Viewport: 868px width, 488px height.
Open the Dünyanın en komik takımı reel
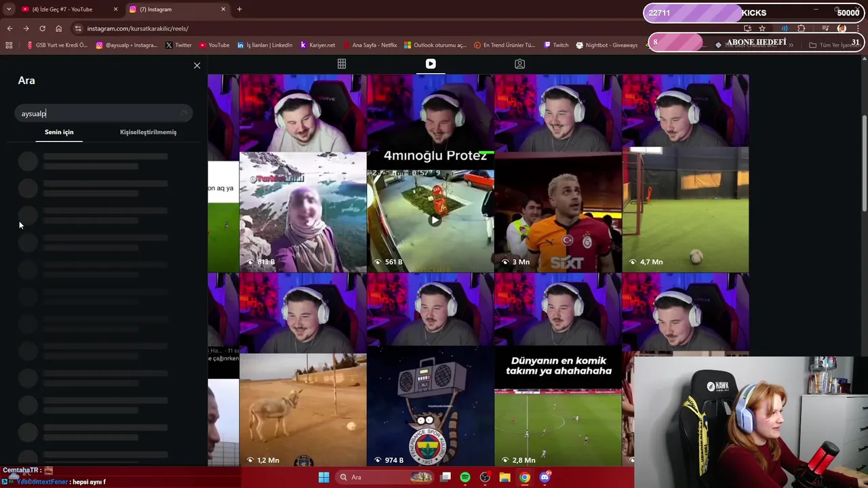pyautogui.click(x=557, y=370)
